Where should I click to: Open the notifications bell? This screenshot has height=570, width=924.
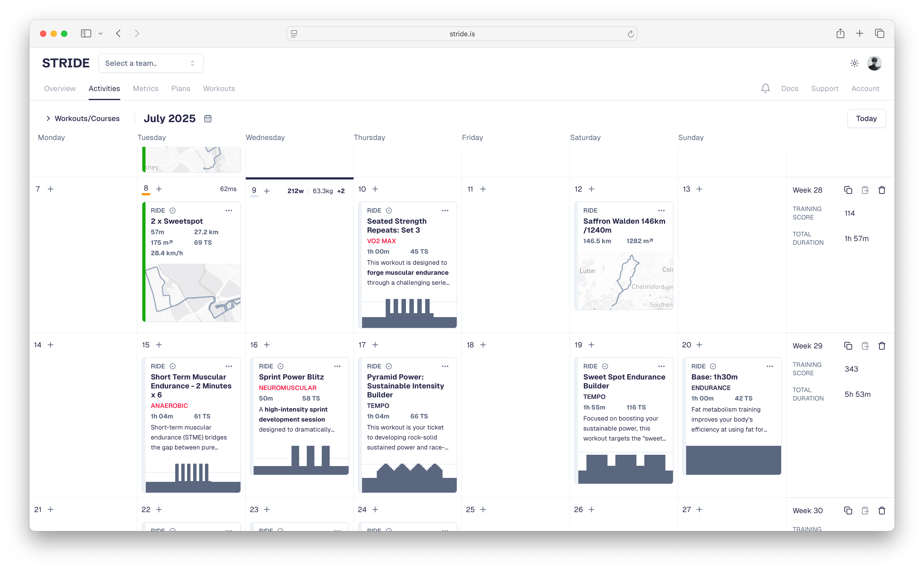click(765, 88)
